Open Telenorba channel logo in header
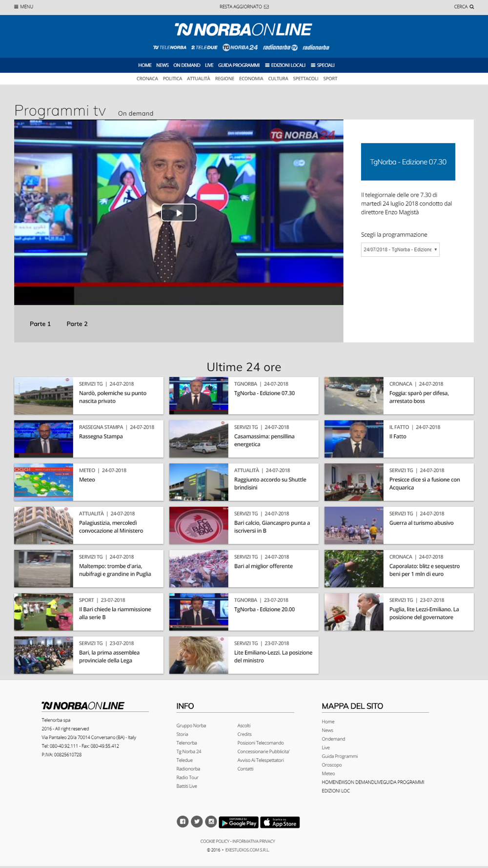The height and width of the screenshot is (868, 488). [170, 47]
